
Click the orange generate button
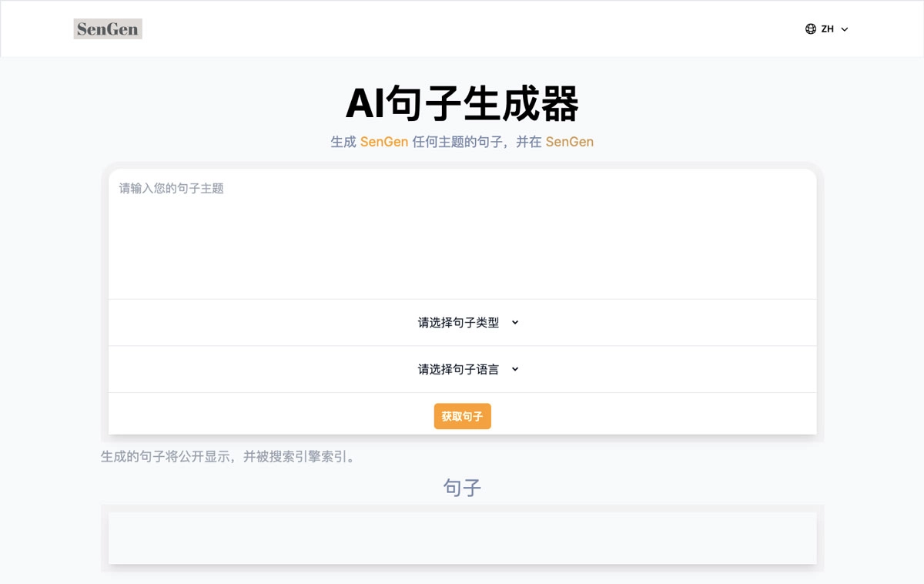click(462, 416)
